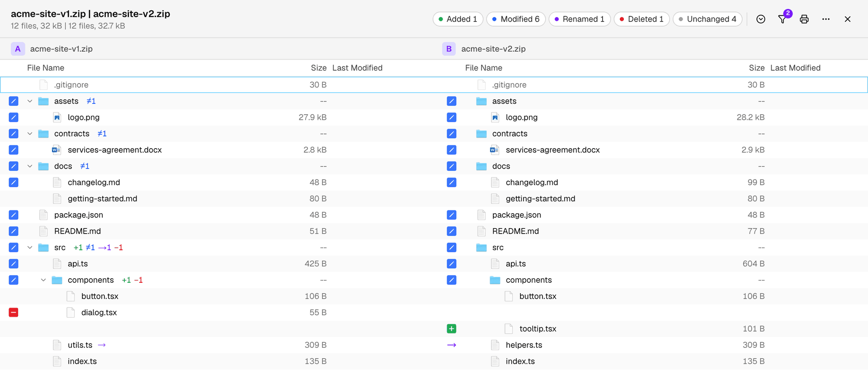Screen dimensions: 868x379
Task: Click the circled chevron dropdown icon
Action: [x=761, y=19]
